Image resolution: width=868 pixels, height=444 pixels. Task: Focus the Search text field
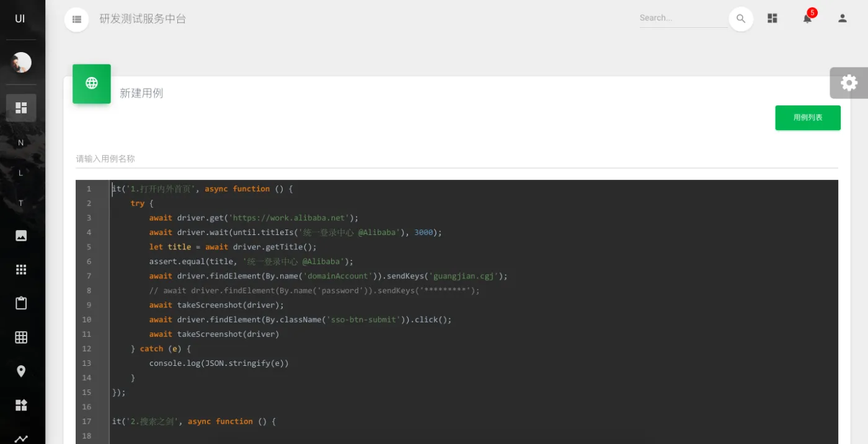point(683,19)
